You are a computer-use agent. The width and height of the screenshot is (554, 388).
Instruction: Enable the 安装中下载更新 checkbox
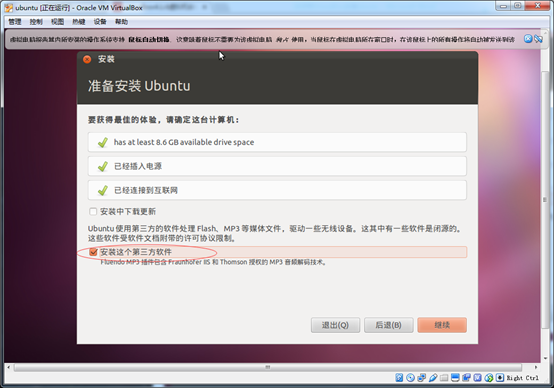pos(93,212)
